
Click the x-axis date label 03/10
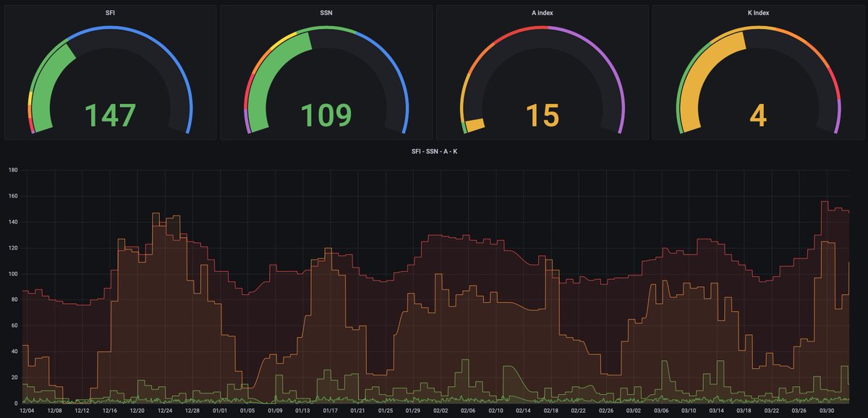click(x=688, y=410)
